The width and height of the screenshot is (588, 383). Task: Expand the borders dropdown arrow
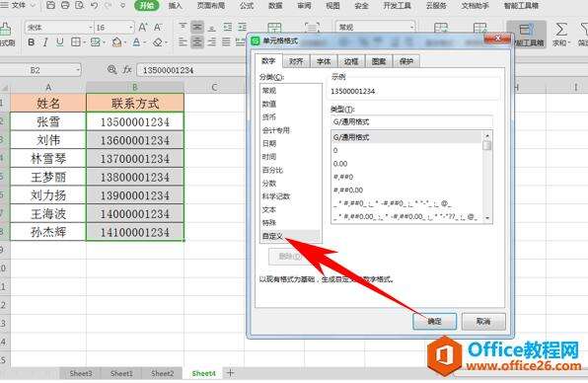(x=84, y=42)
